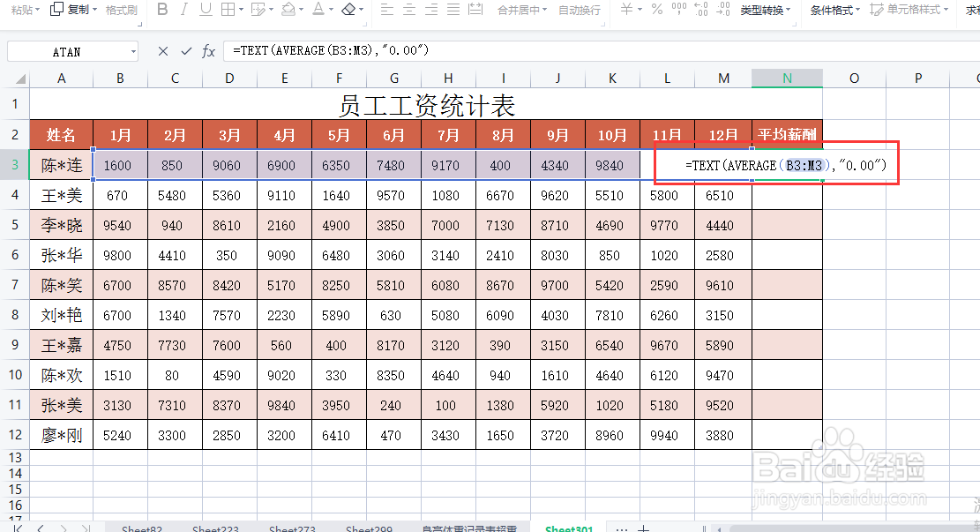Select column N header

point(787,79)
